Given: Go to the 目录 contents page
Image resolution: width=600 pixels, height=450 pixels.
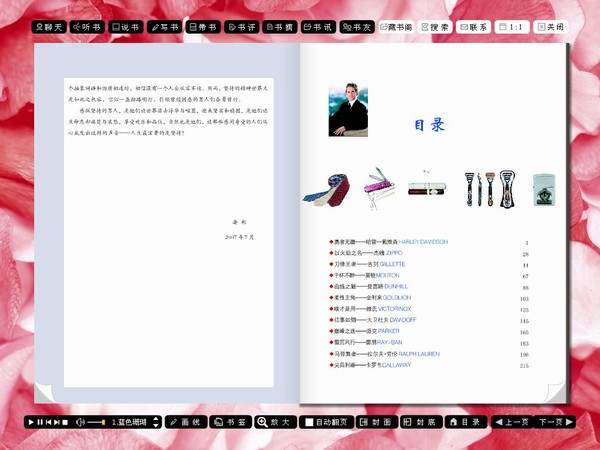Looking at the screenshot, I should 466,422.
